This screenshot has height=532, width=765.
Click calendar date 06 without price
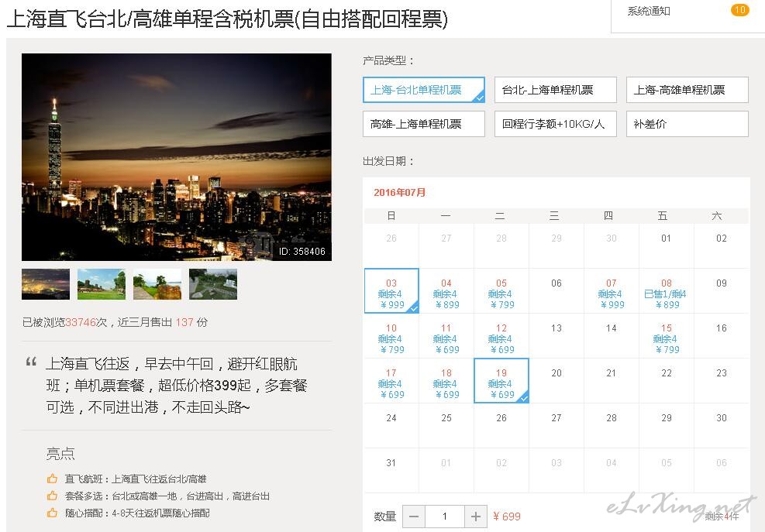point(557,290)
